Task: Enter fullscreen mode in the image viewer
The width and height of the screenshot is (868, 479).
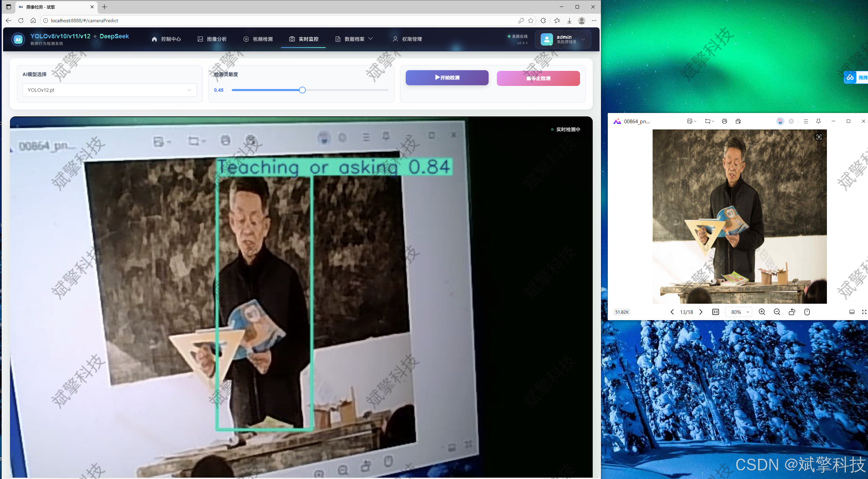Action: pos(864,312)
